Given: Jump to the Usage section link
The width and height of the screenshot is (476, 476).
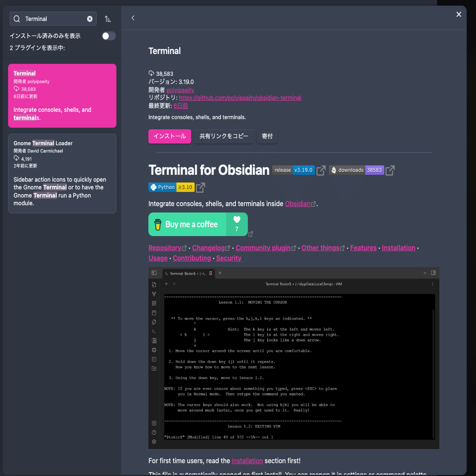Looking at the screenshot, I should [x=158, y=258].
